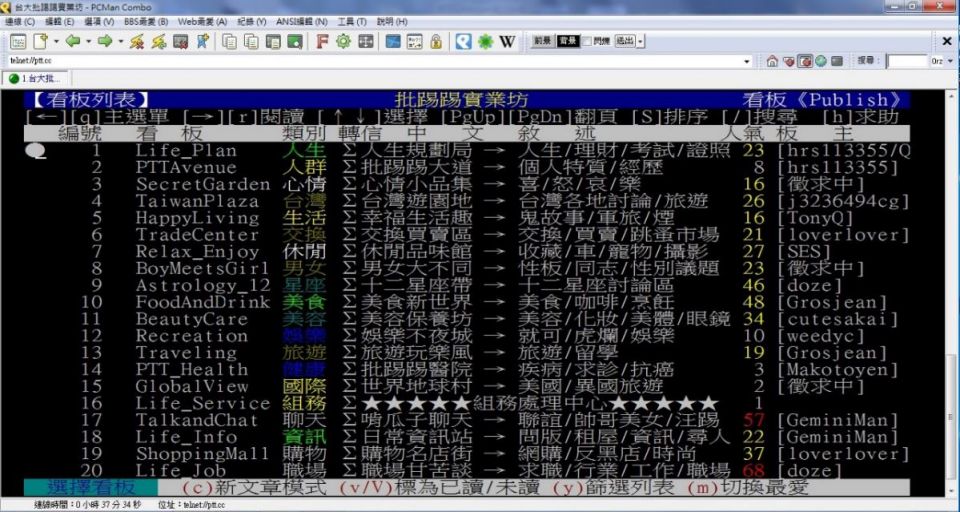Image resolution: width=960 pixels, height=512 pixels.
Task: Click the fullscreen arrows icon
Action: tap(366, 42)
